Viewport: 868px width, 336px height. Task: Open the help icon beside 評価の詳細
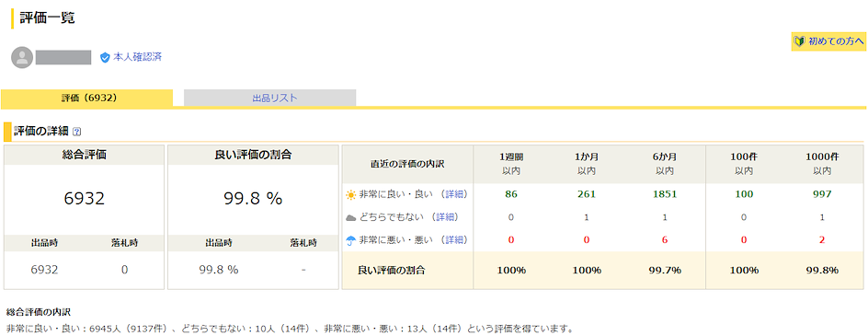[76, 132]
